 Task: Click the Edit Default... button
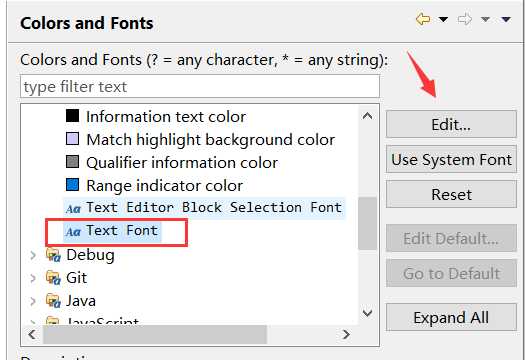click(451, 238)
